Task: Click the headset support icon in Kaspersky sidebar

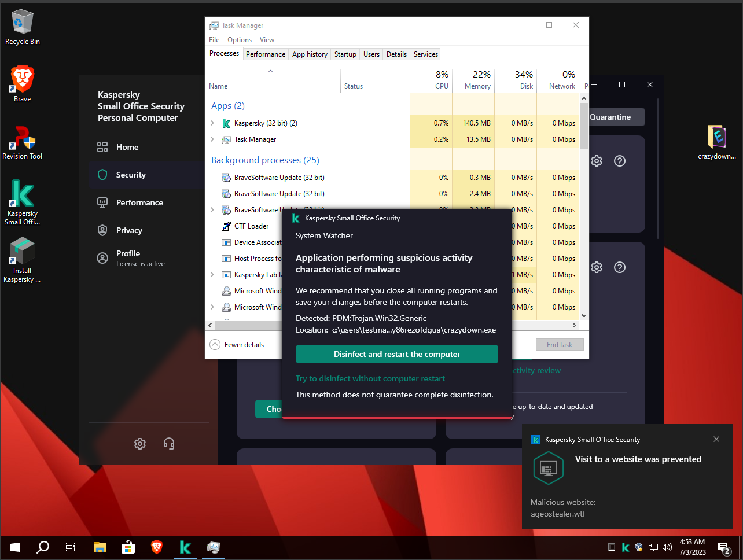Action: (x=169, y=444)
